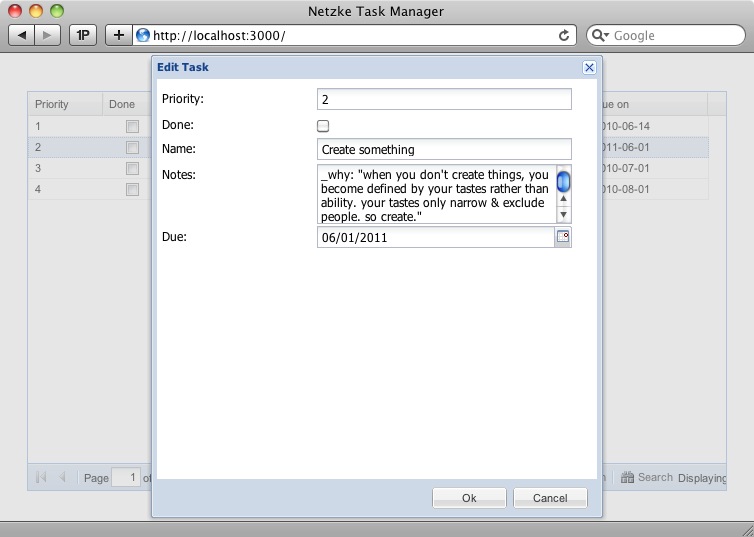Click the grid's first page icon
Image resolution: width=754 pixels, height=537 pixels.
point(41,477)
